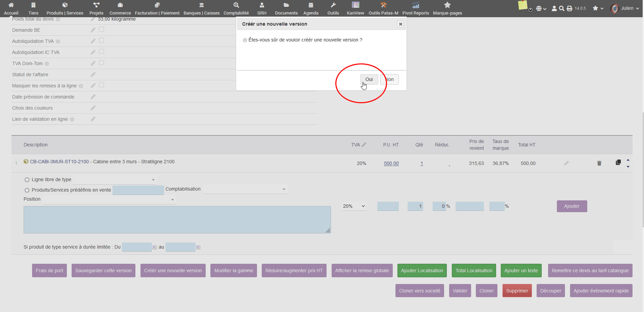Enable the Demande BE checkbox
Screen dimensions: 644x312
pos(101,30)
